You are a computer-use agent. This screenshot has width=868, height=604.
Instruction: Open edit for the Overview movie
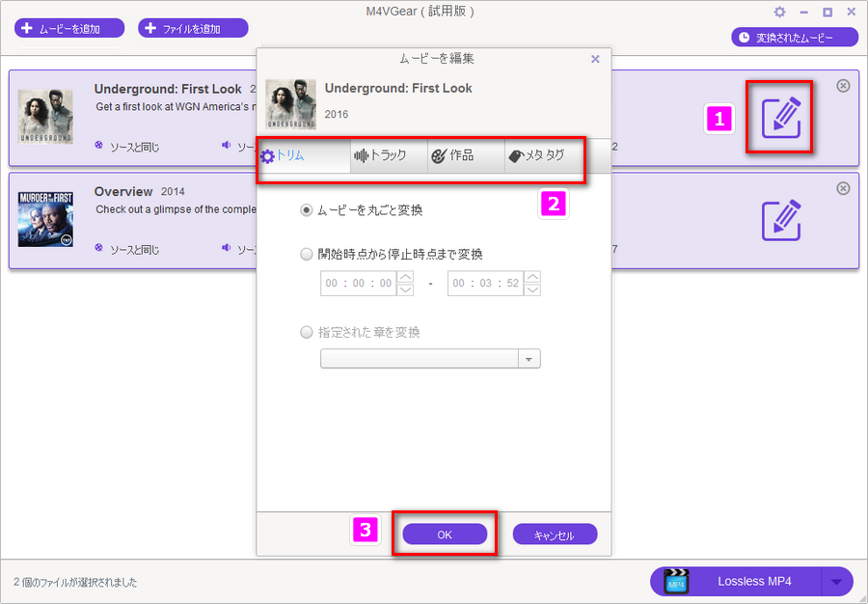[780, 220]
